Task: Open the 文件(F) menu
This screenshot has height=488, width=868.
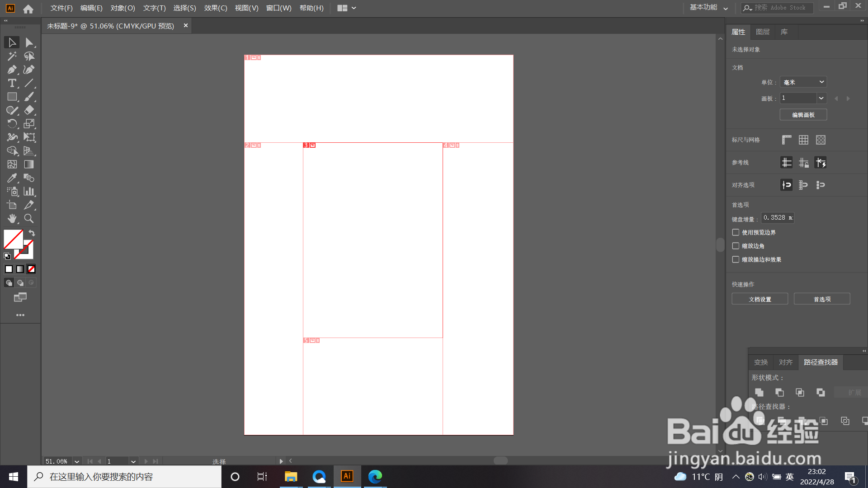Action: (x=61, y=8)
